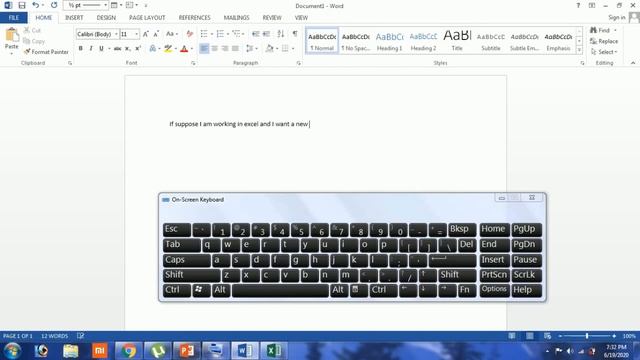Open the font size dropdown

pyautogui.click(x=137, y=34)
